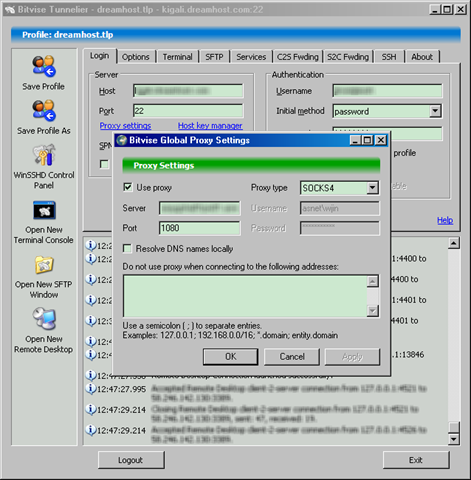Click info icon on the first 12:47:29.214 log entry
471x480 pixels.
point(91,409)
